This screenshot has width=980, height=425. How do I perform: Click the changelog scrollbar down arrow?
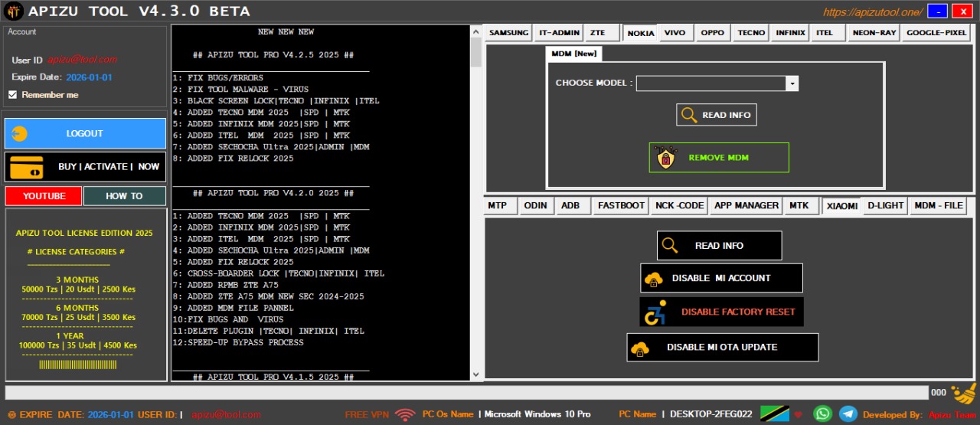pyautogui.click(x=475, y=374)
